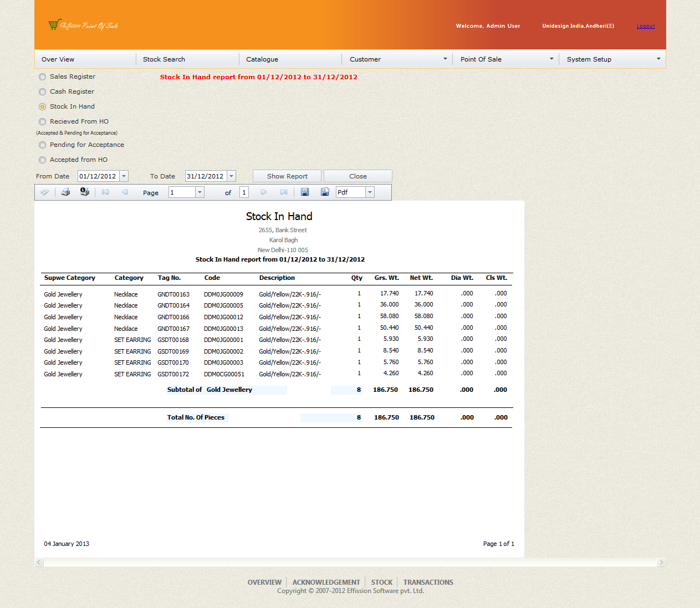Viewport: 700px width, 608px height.
Task: Click Logout link
Action: tap(646, 26)
